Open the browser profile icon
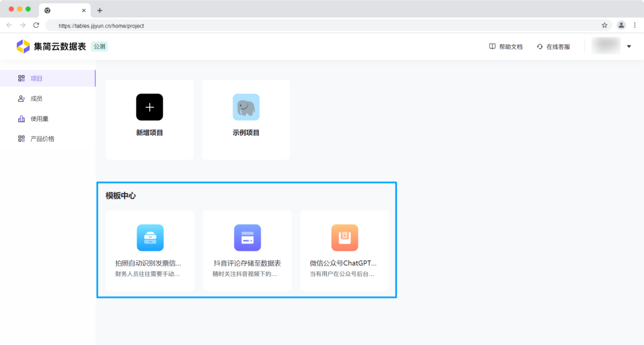644x345 pixels. click(621, 26)
